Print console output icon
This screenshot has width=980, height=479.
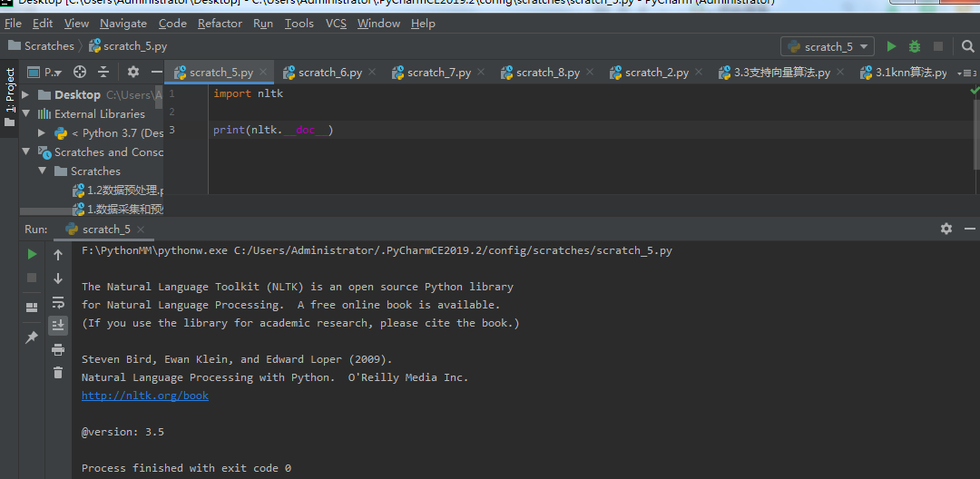(58, 350)
